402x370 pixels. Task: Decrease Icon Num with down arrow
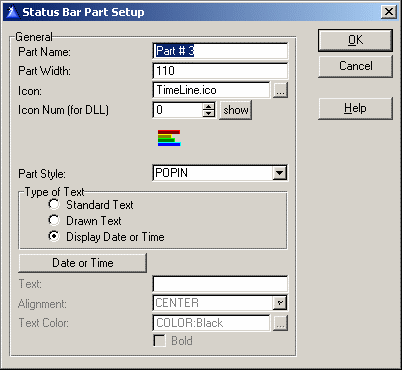(x=209, y=114)
